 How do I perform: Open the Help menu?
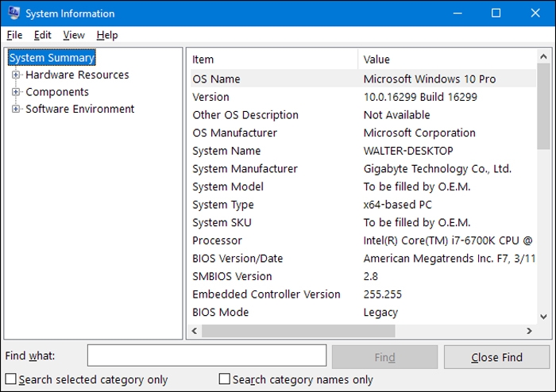coord(107,35)
